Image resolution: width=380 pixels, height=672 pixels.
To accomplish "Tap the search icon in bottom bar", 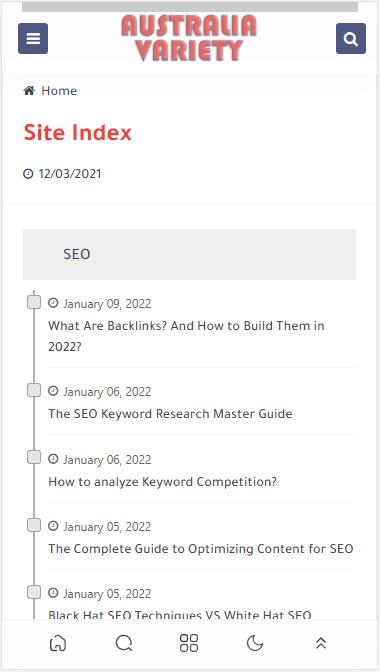I will 124,643.
